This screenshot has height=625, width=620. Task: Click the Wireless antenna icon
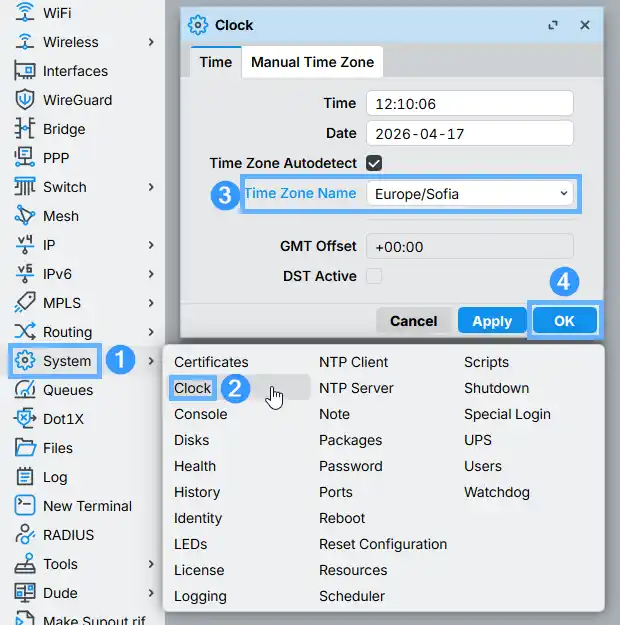click(x=25, y=42)
